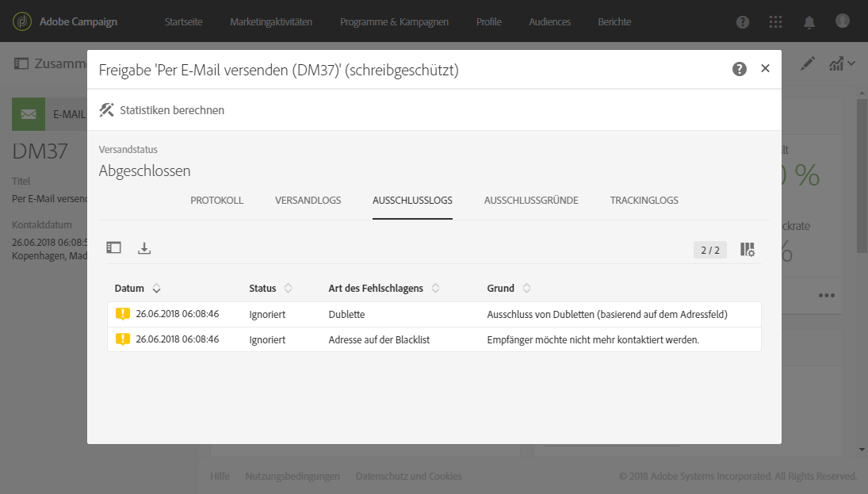Click the dialog's help question mark icon
Screen dimensions: 868x494
tap(740, 69)
